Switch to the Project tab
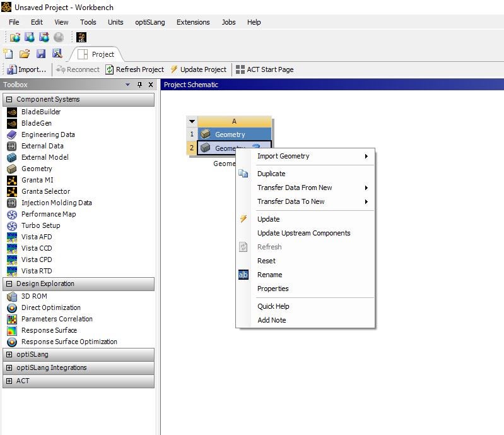 pyautogui.click(x=97, y=54)
